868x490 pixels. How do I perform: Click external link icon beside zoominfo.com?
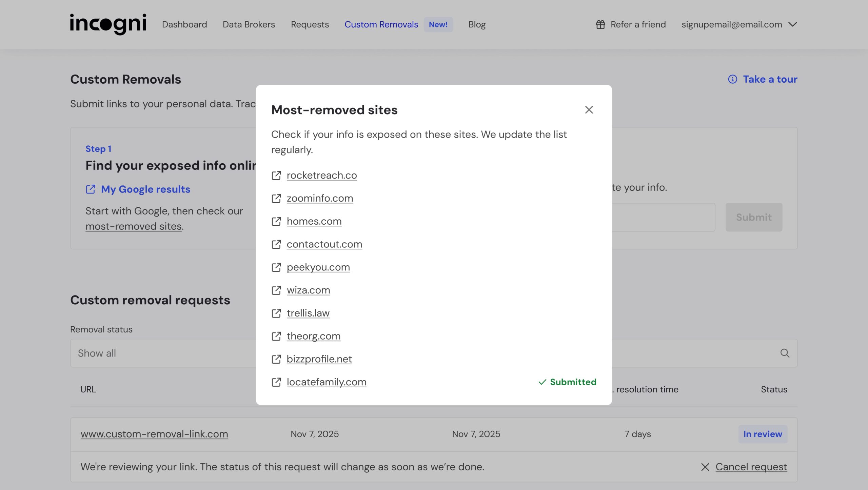pyautogui.click(x=276, y=198)
